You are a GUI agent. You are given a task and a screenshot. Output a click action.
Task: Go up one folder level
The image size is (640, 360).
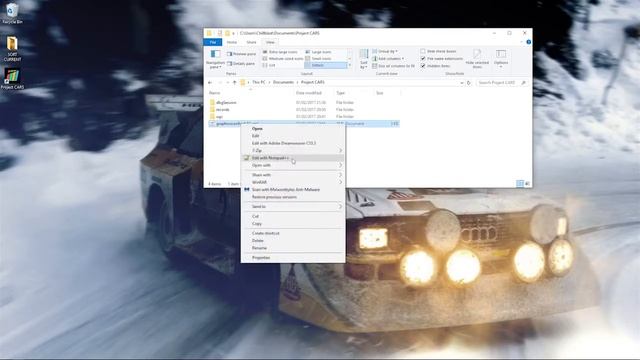[x=234, y=82]
